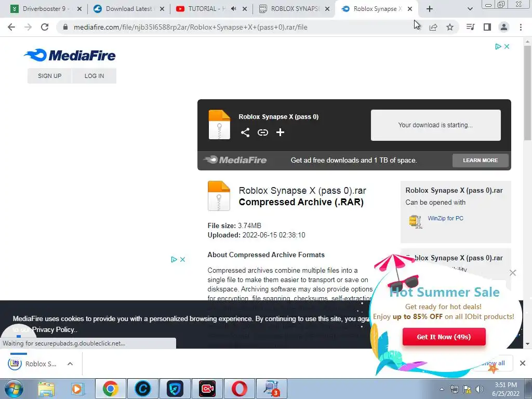Toggle the browser side panel icon

pos(487,27)
